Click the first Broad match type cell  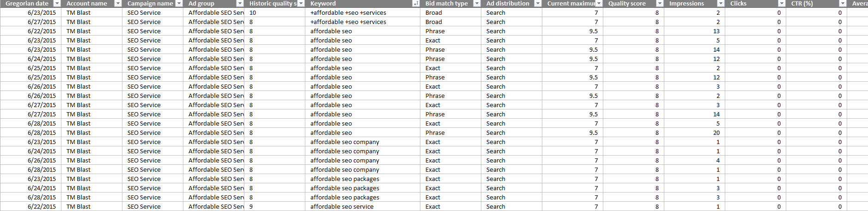[450, 12]
